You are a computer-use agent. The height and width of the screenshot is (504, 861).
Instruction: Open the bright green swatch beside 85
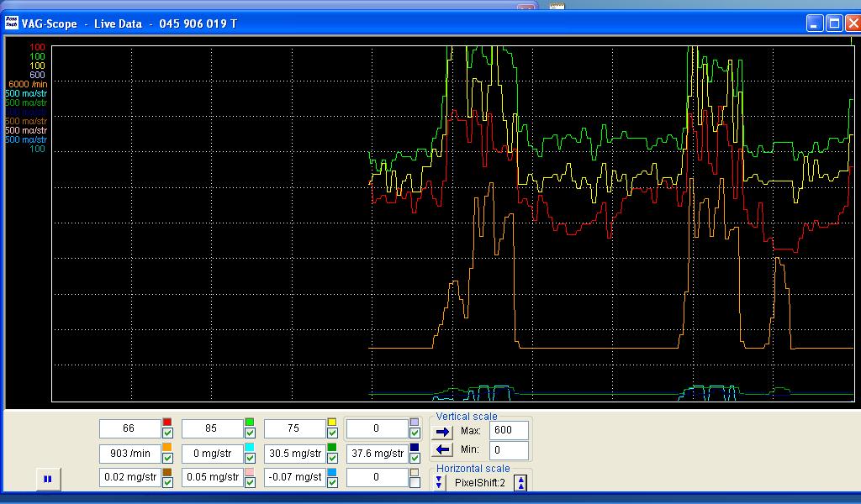tap(249, 422)
